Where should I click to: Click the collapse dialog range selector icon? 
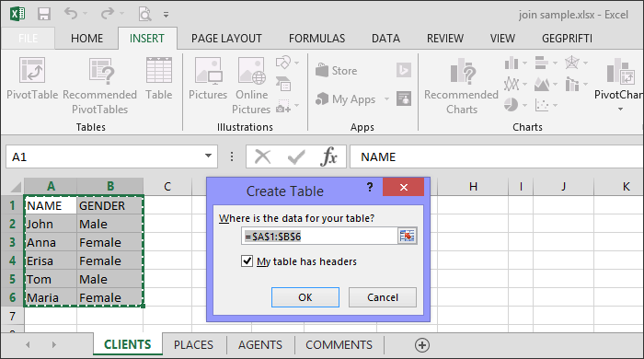407,237
